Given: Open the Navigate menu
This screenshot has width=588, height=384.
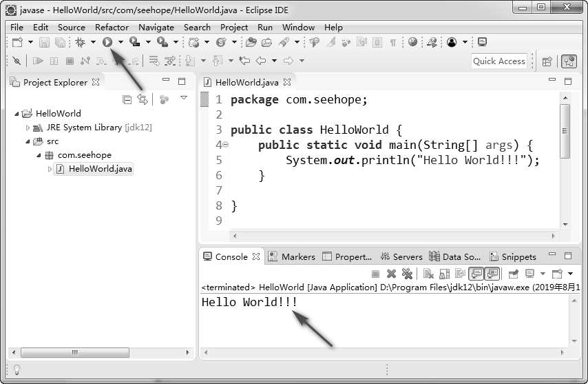Looking at the screenshot, I should point(156,28).
